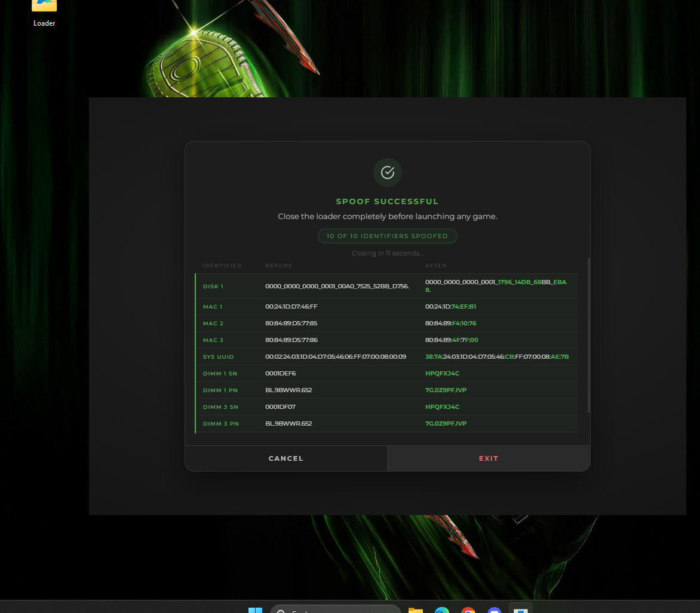
Task: Click SYS UUID after value starting 38:7A
Action: point(497,356)
